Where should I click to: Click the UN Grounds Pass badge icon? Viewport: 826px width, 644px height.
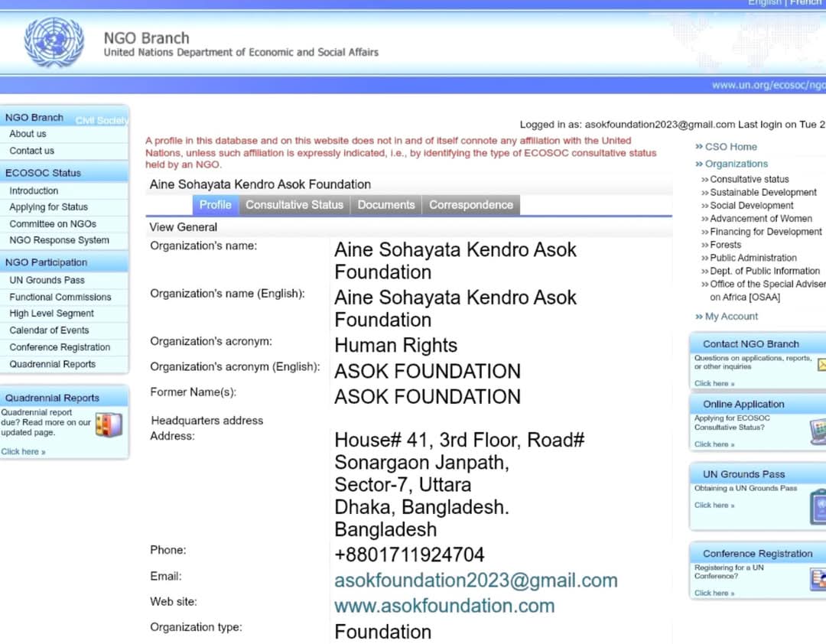click(817, 506)
